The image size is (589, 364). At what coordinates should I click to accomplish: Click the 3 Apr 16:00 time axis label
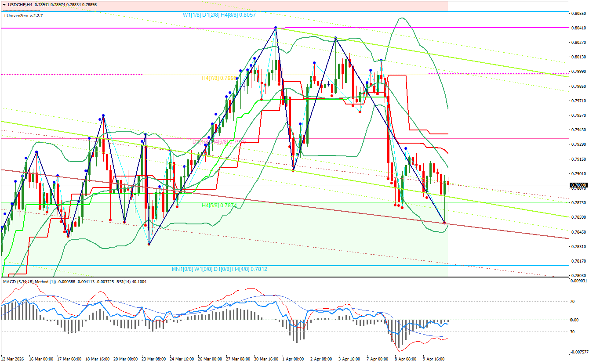349,359
